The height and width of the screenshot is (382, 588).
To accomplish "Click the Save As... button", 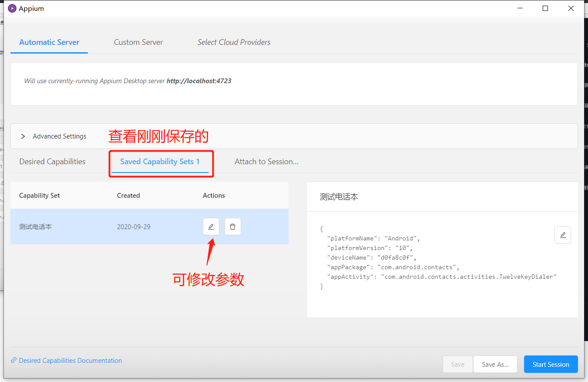I will (x=495, y=365).
